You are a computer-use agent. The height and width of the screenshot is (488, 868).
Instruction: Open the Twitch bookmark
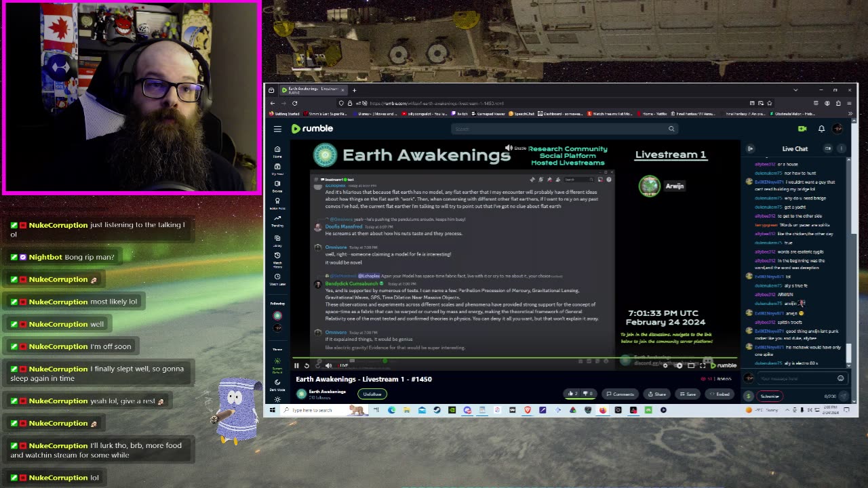pos(461,113)
